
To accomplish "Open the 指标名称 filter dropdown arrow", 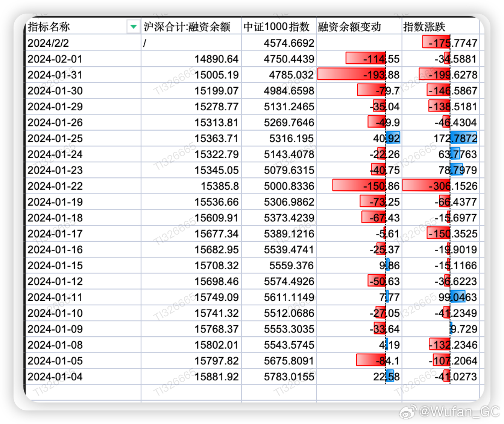I will (x=133, y=27).
